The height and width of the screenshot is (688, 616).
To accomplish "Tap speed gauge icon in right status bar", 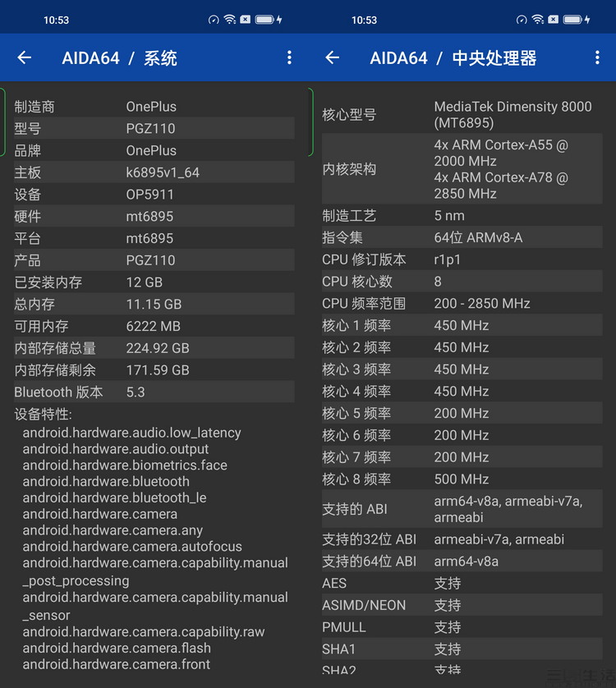I will [x=522, y=20].
